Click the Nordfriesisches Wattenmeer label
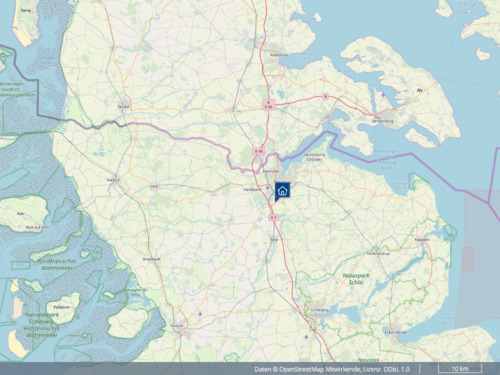Viewport: 500px width, 375px height. (57, 264)
